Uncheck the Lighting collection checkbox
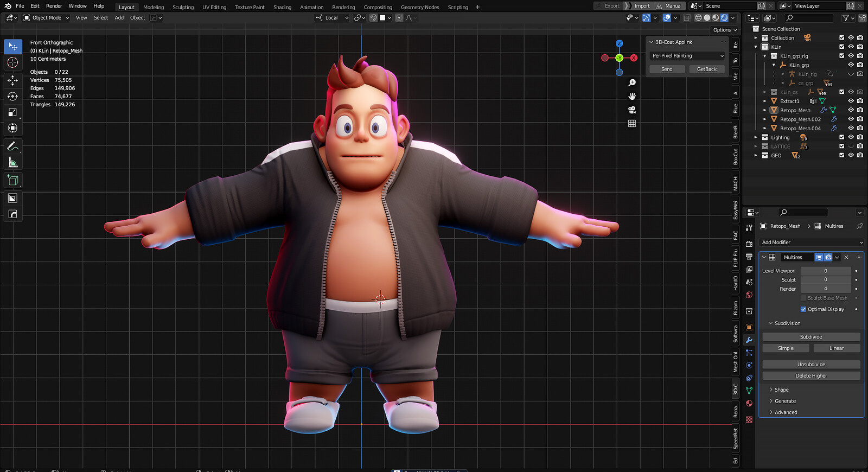This screenshot has height=472, width=868. click(841, 138)
